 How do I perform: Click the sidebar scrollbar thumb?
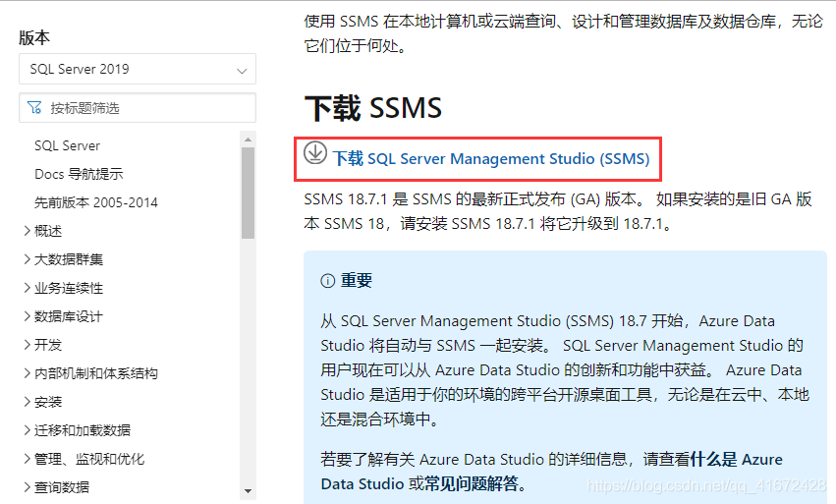pyautogui.click(x=248, y=194)
